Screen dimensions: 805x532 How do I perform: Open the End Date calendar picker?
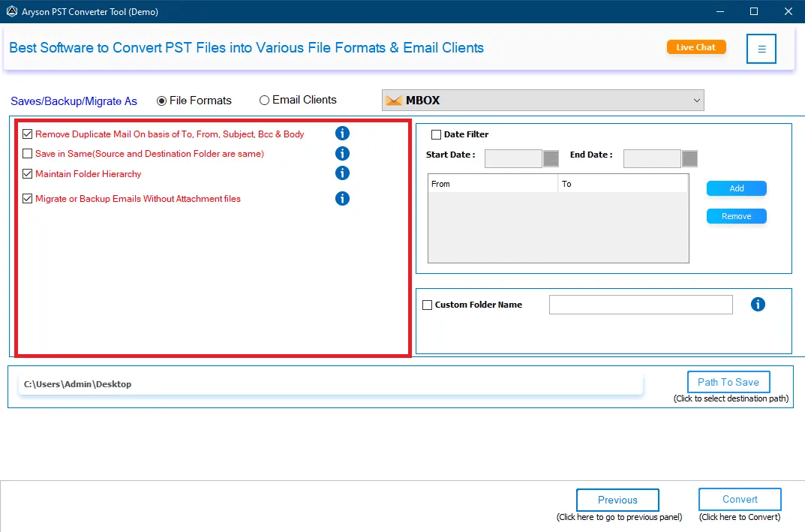689,158
